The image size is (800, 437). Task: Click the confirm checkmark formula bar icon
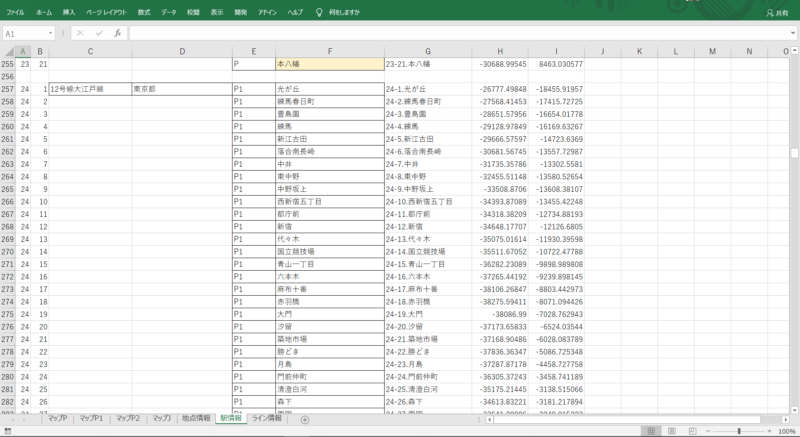coord(99,33)
